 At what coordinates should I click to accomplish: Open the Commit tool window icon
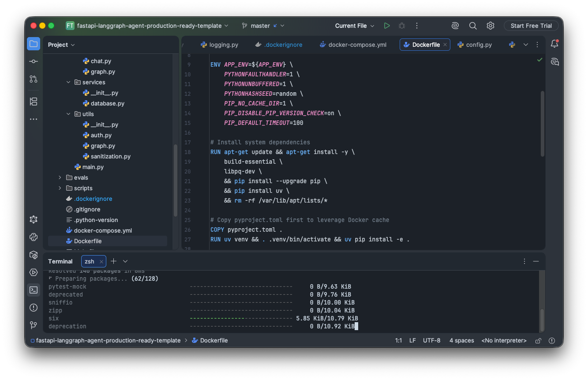[34, 61]
